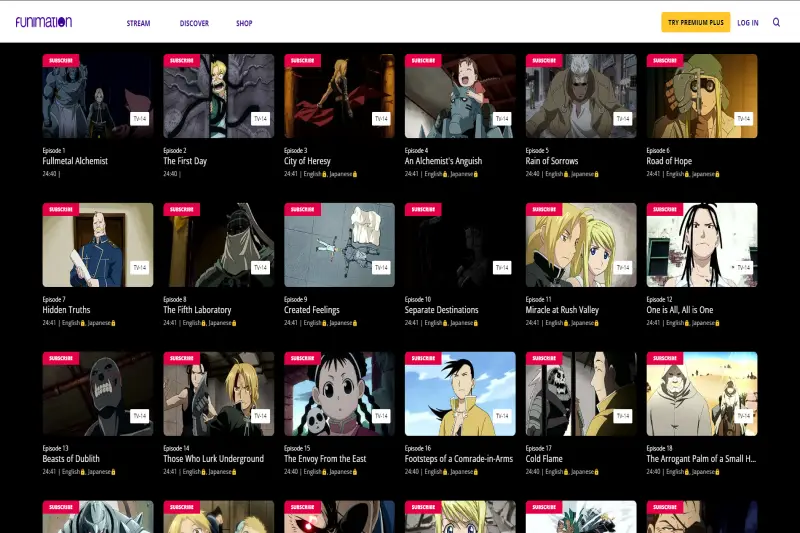Click SUBSCRIBE badge on Road of Hope
This screenshot has height=533, width=800.
point(665,60)
